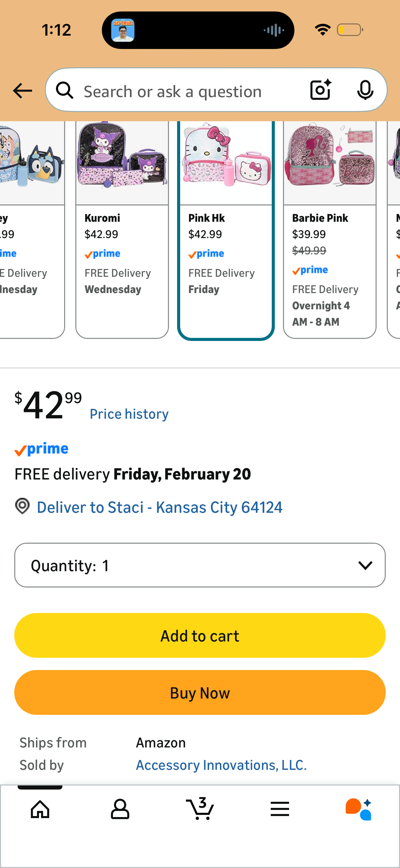Open the Price history link
Viewport: 400px width, 868px height.
(x=129, y=414)
